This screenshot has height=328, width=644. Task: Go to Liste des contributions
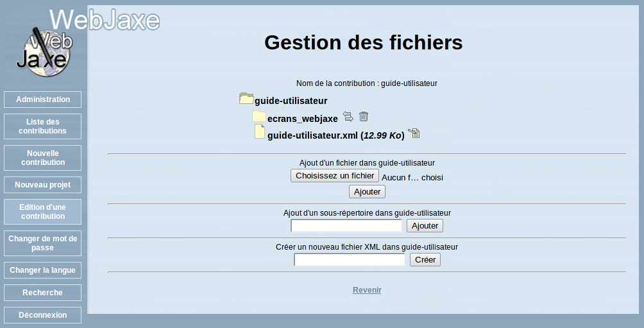pos(43,126)
